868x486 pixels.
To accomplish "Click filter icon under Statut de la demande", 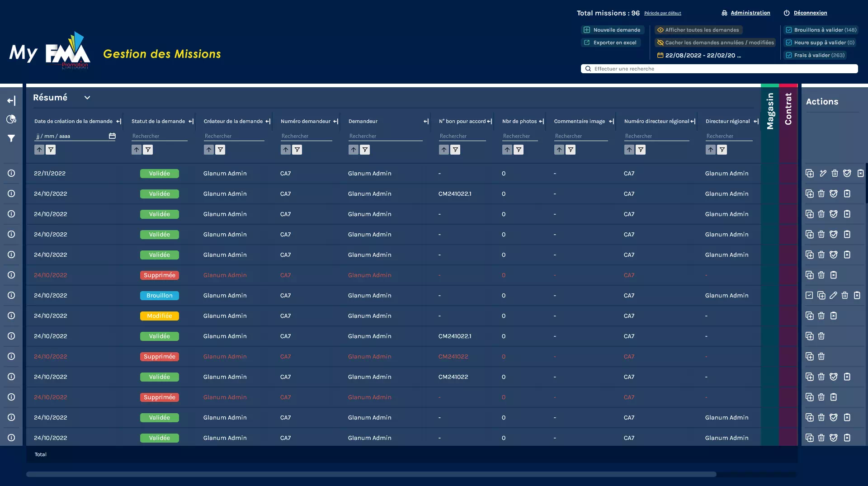I will (148, 150).
